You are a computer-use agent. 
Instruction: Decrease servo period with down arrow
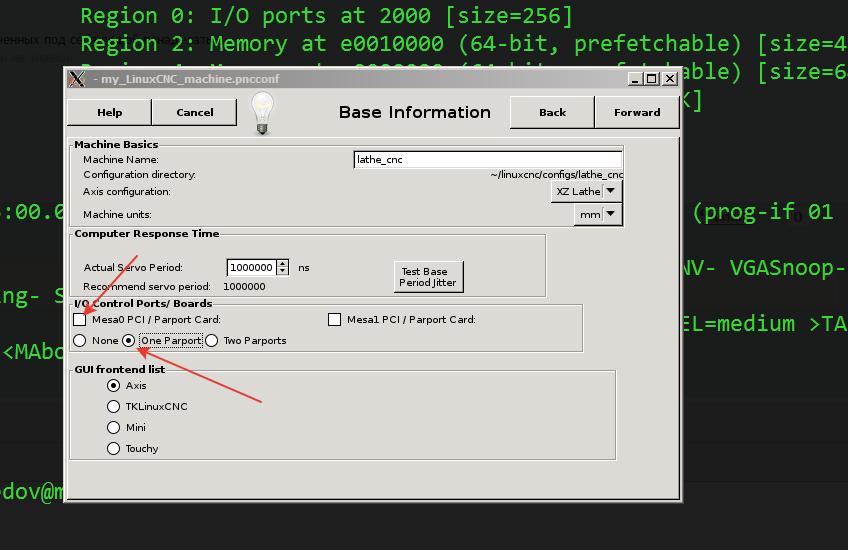point(283,271)
